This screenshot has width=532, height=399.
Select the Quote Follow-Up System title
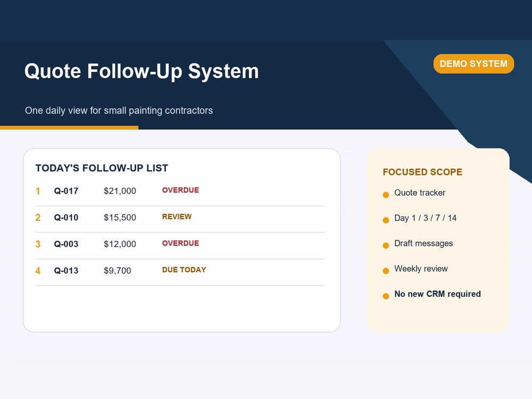tap(142, 71)
